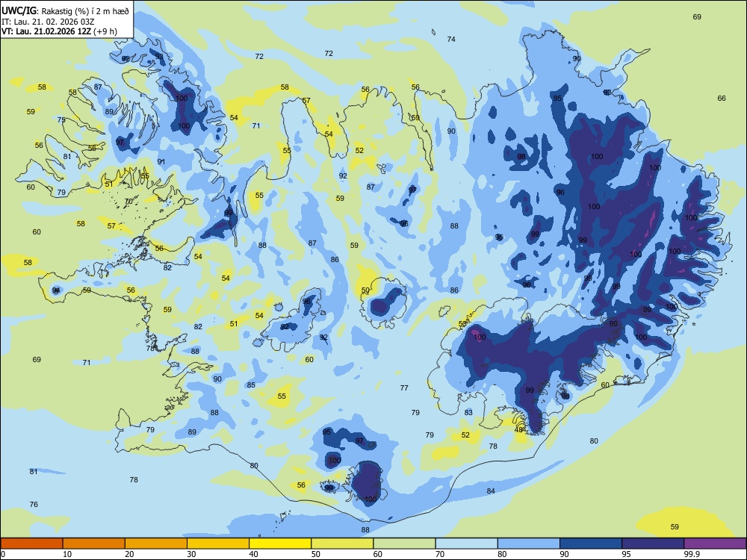Click the legend tick label '10'
747x560 pixels.
(67, 554)
